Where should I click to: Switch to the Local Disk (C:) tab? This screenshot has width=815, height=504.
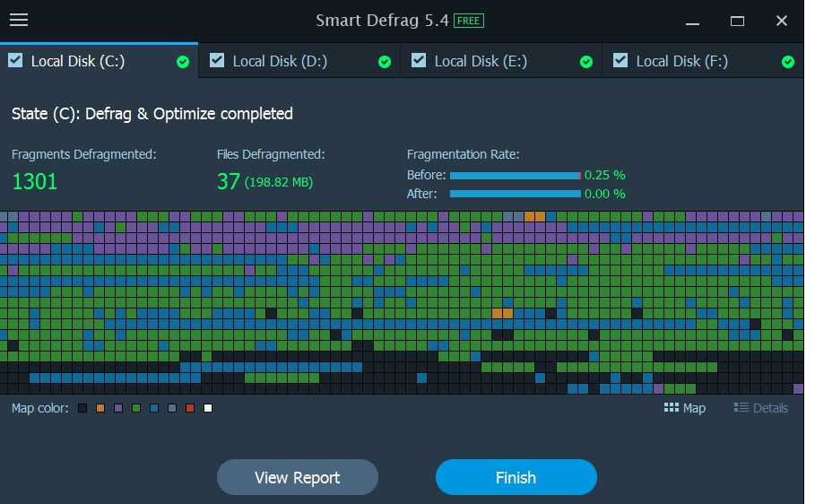[99, 61]
